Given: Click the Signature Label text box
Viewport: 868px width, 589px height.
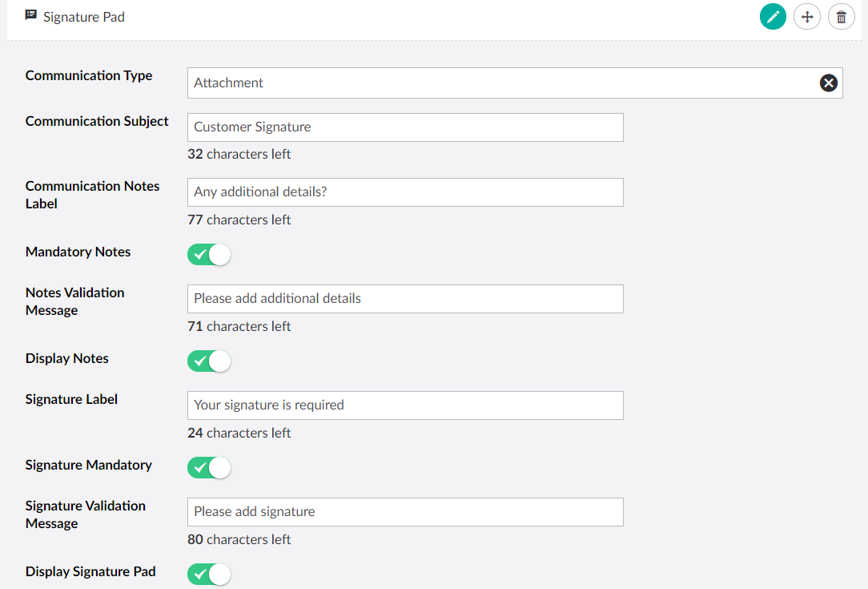Looking at the screenshot, I should point(405,405).
